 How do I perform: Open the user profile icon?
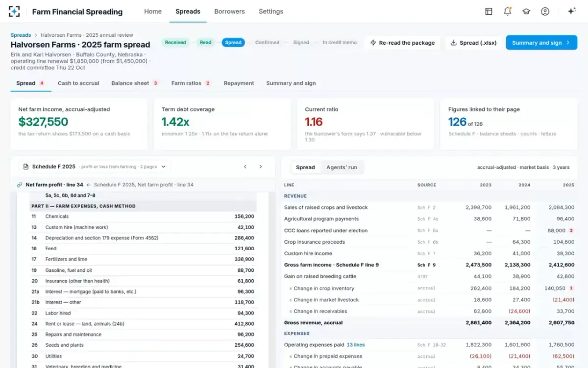(x=545, y=11)
